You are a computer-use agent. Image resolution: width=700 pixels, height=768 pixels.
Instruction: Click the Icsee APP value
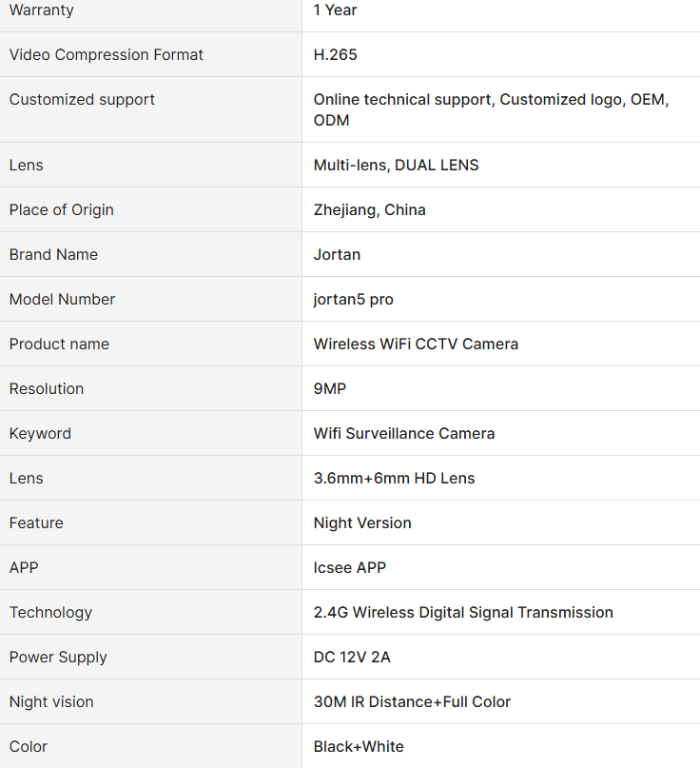(x=349, y=568)
